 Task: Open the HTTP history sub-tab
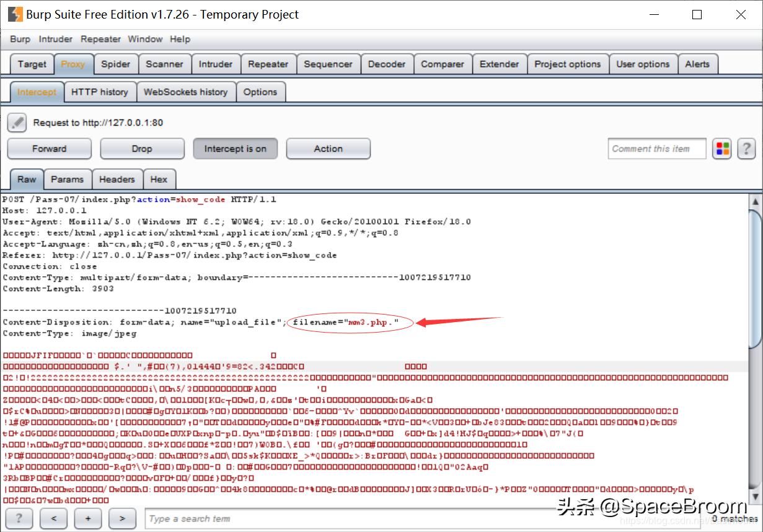99,92
